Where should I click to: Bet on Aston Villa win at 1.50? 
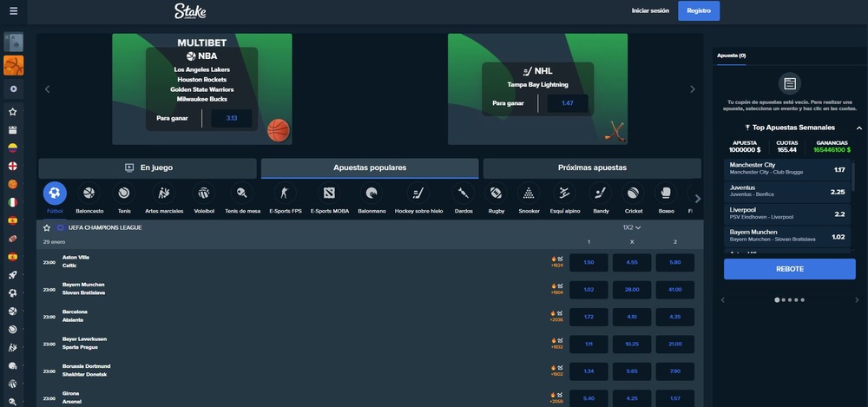pyautogui.click(x=589, y=262)
